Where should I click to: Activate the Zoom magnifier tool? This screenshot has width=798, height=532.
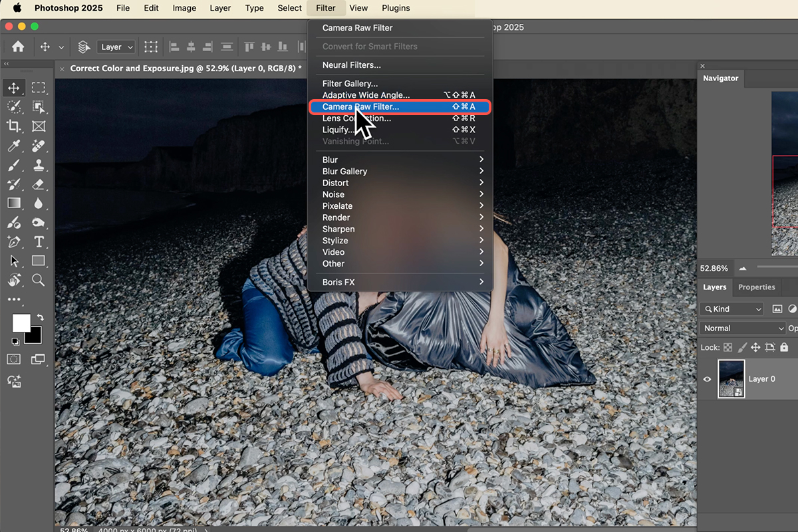click(x=39, y=281)
